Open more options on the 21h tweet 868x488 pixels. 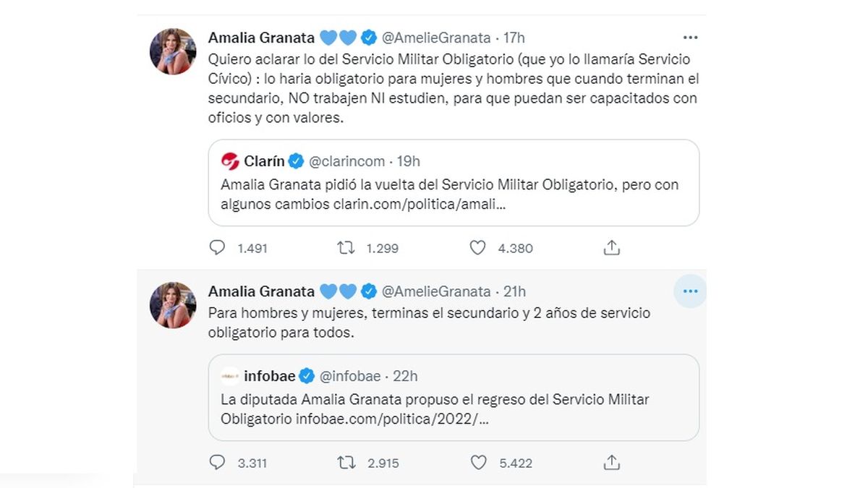tap(690, 291)
